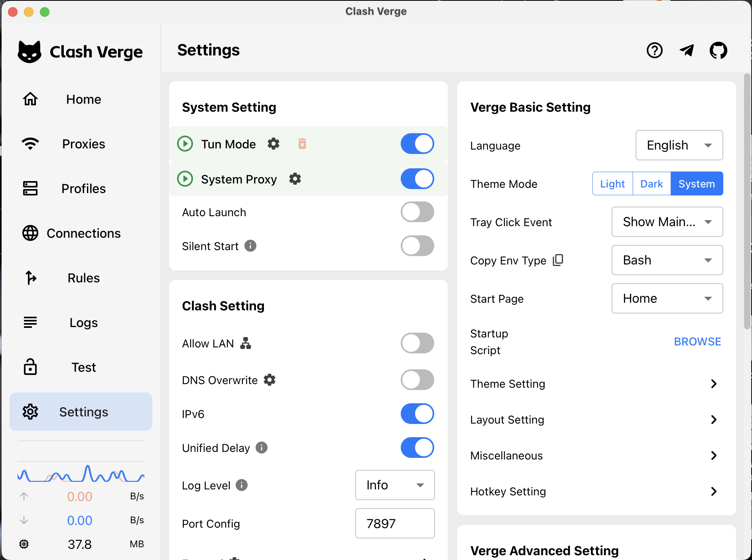
Task: Open the Start Page dropdown
Action: [667, 298]
